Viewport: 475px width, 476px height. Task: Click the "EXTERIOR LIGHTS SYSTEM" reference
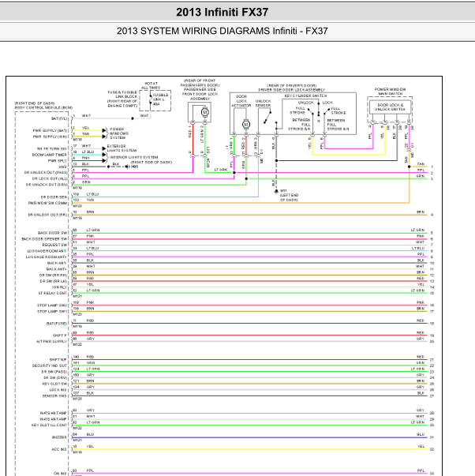point(122,148)
